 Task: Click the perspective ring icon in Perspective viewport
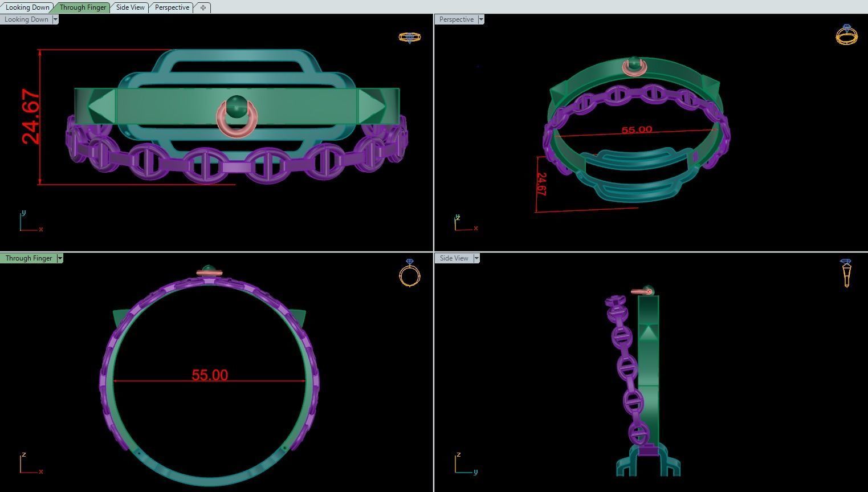pyautogui.click(x=846, y=35)
